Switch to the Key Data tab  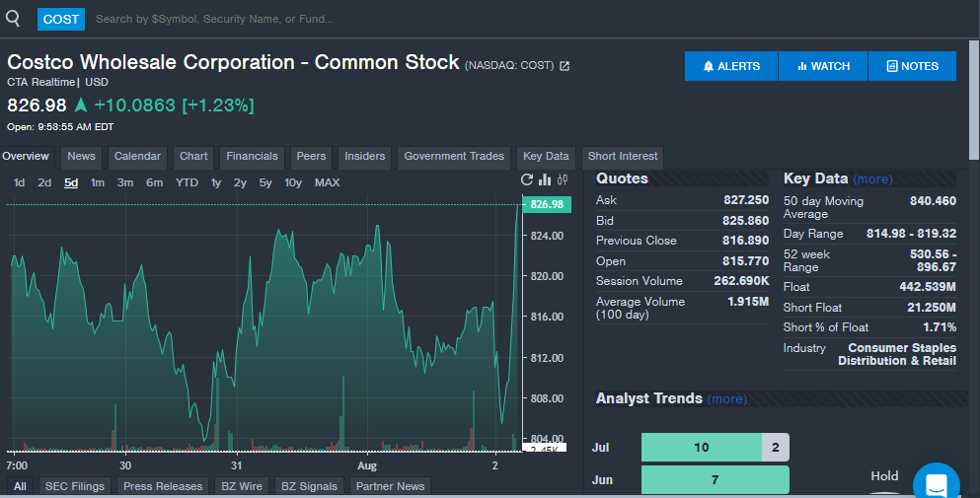click(x=546, y=157)
